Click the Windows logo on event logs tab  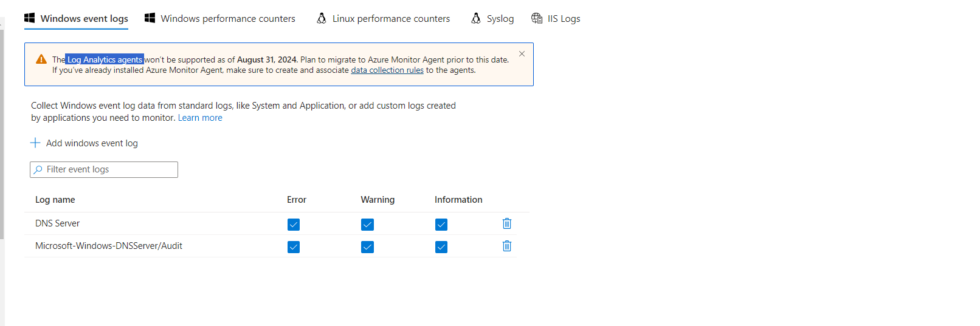(x=29, y=18)
